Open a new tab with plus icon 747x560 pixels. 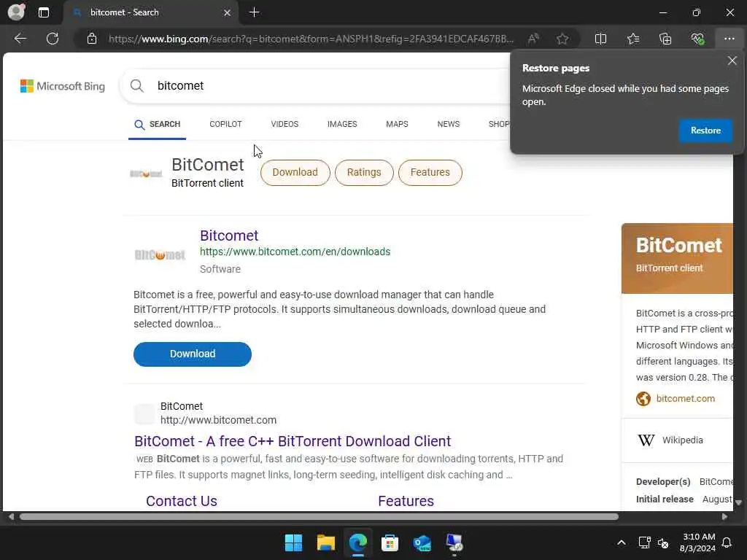(x=255, y=12)
